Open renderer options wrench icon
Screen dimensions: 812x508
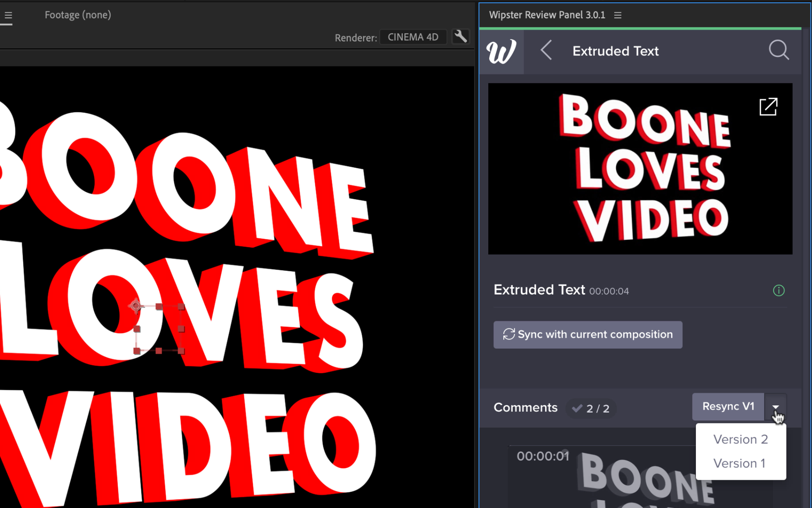coord(461,37)
